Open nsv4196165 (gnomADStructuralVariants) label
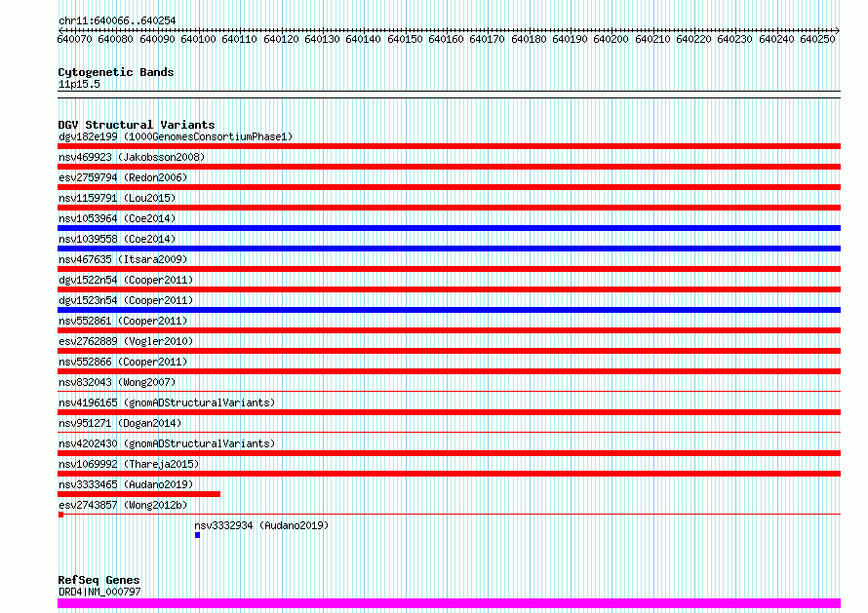This screenshot has height=613, width=868. [167, 402]
